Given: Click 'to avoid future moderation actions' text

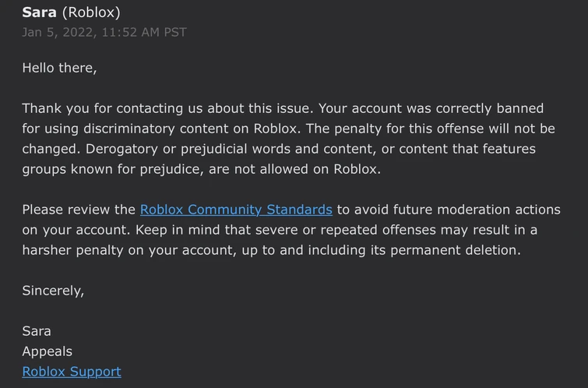Looking at the screenshot, I should pyautogui.click(x=449, y=210).
